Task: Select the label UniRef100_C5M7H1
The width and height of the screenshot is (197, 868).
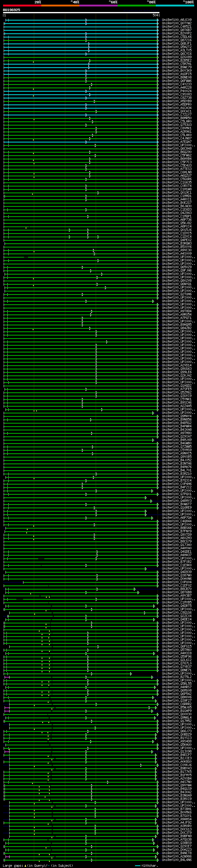Action: [x=176, y=64]
